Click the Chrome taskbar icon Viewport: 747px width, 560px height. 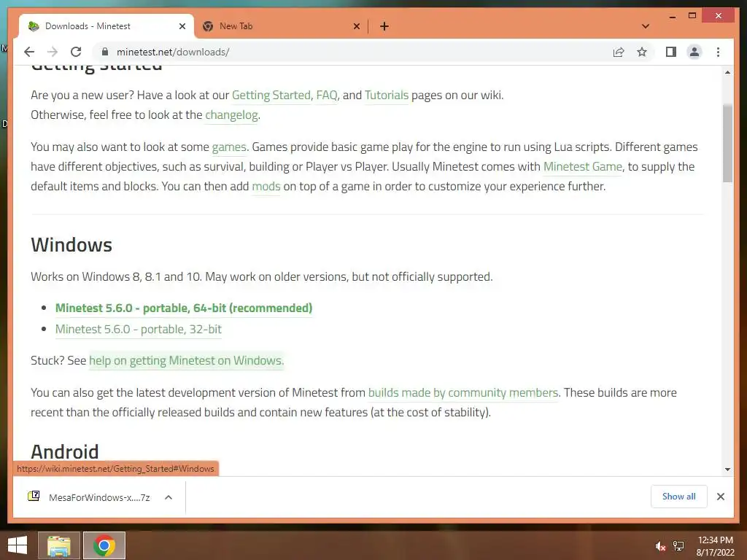pos(104,545)
